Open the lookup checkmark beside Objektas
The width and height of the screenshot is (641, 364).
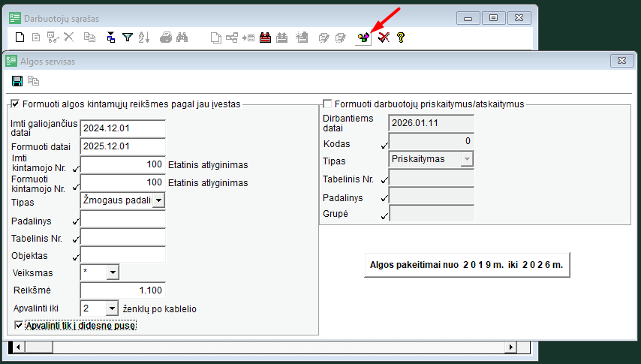(76, 257)
